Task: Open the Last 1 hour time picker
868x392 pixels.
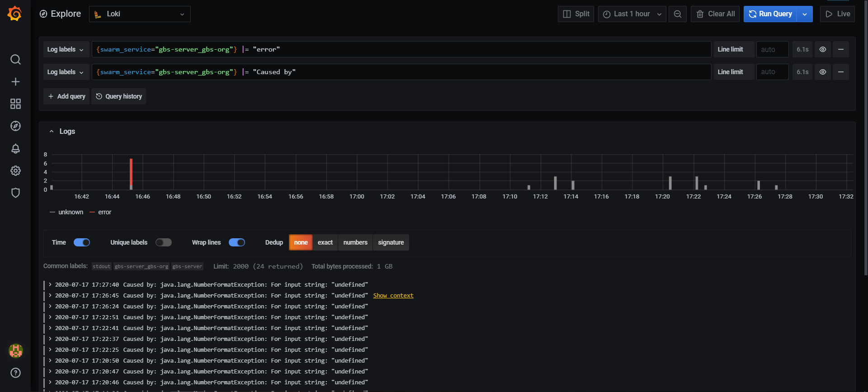Action: [x=632, y=14]
